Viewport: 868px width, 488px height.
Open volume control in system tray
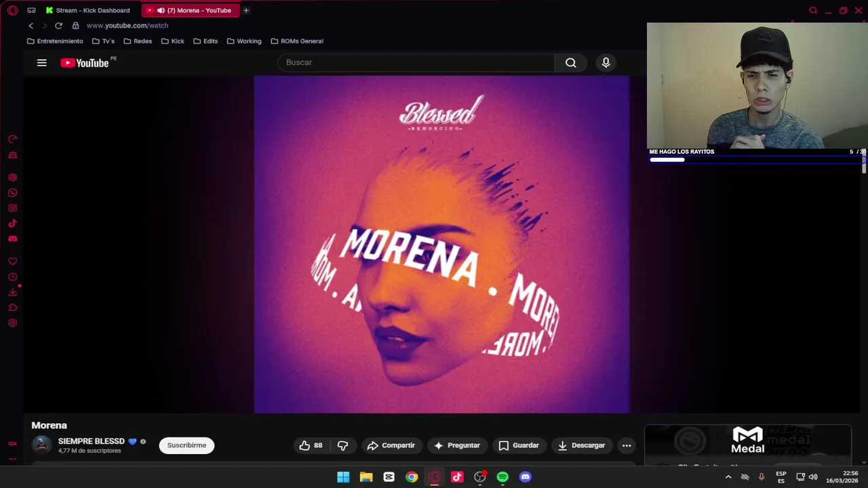tap(813, 477)
